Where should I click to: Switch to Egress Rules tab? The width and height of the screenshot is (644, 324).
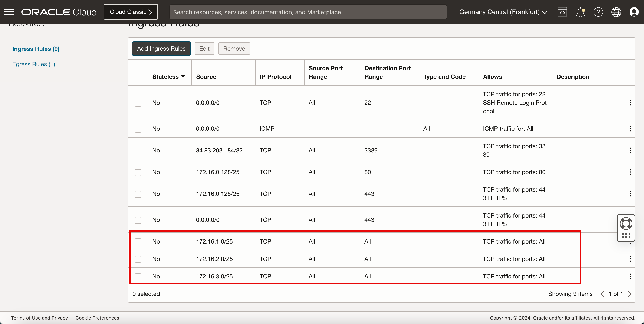[34, 64]
